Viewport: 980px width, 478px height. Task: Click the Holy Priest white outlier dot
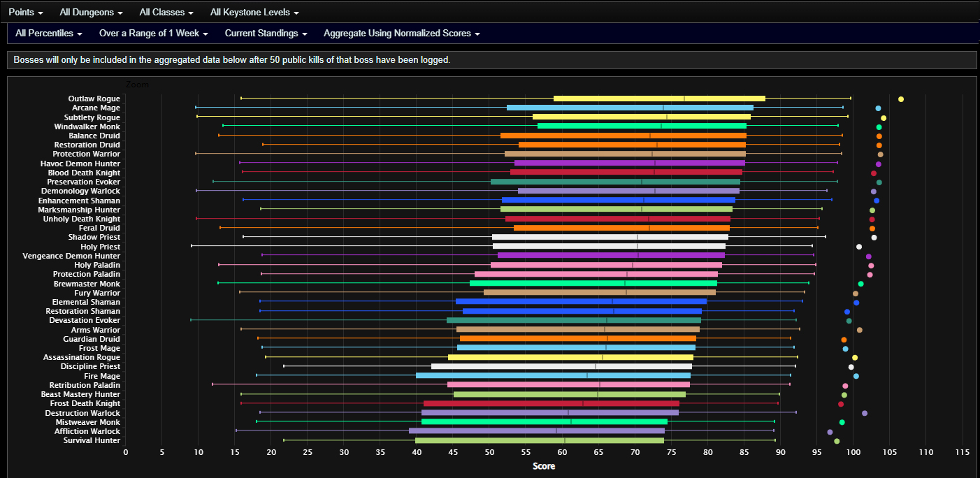click(859, 247)
